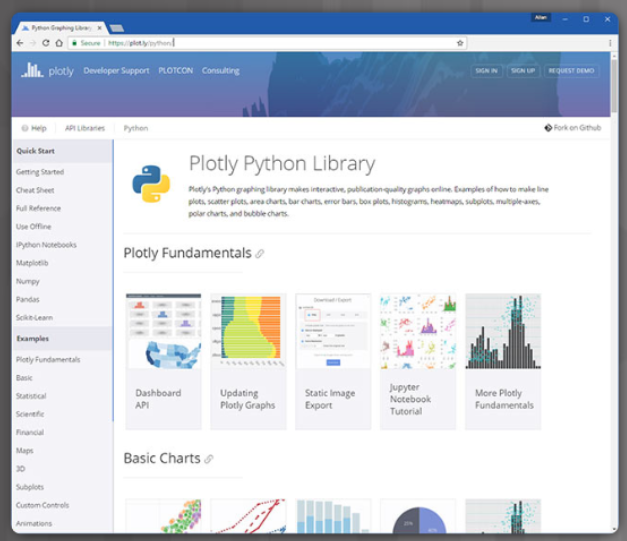
Task: Click bar chart thumbnail under Basic Charts
Action: pyautogui.click(x=333, y=516)
